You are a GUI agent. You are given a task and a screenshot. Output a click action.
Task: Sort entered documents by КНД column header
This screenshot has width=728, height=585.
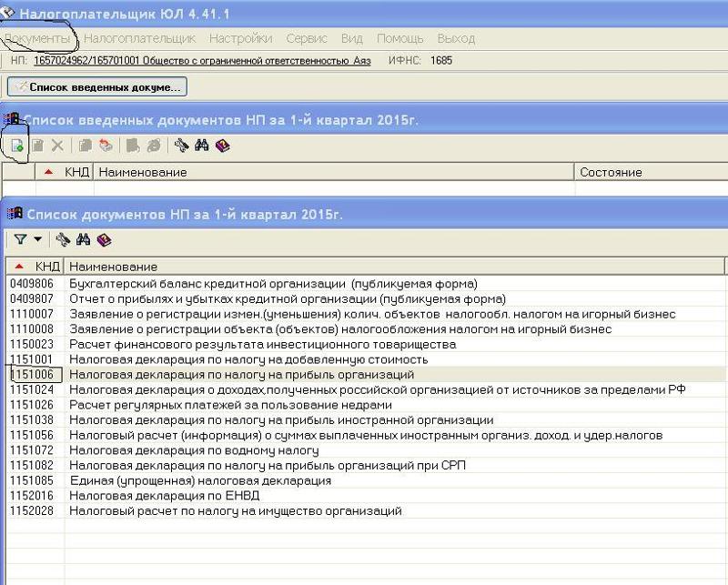tap(65, 172)
